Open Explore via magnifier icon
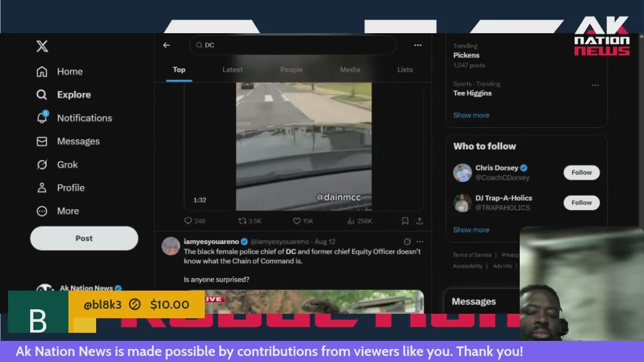 (x=42, y=95)
